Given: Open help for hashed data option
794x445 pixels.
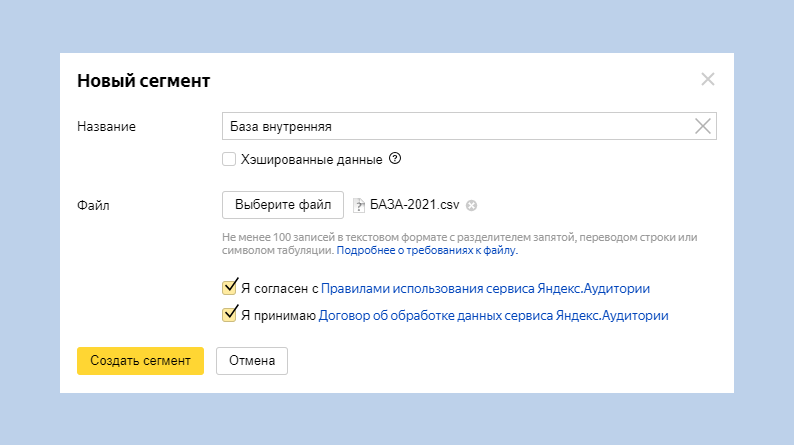Looking at the screenshot, I should pos(395,158).
